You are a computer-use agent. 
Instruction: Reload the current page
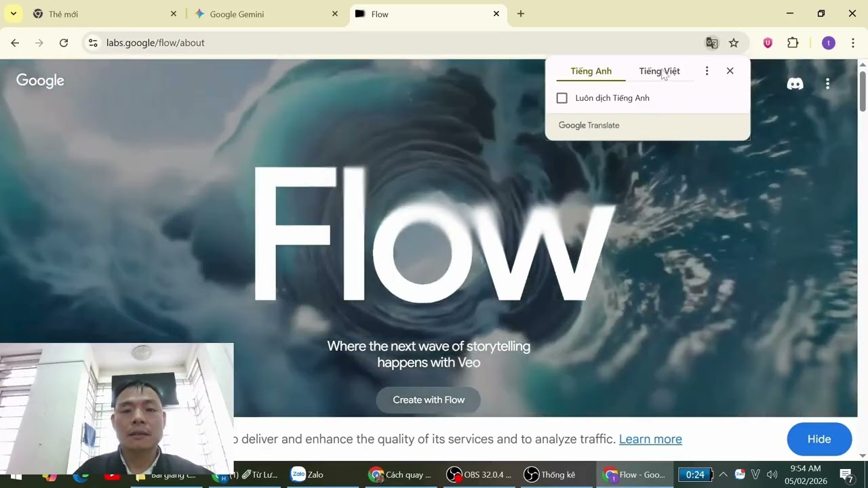(x=64, y=43)
